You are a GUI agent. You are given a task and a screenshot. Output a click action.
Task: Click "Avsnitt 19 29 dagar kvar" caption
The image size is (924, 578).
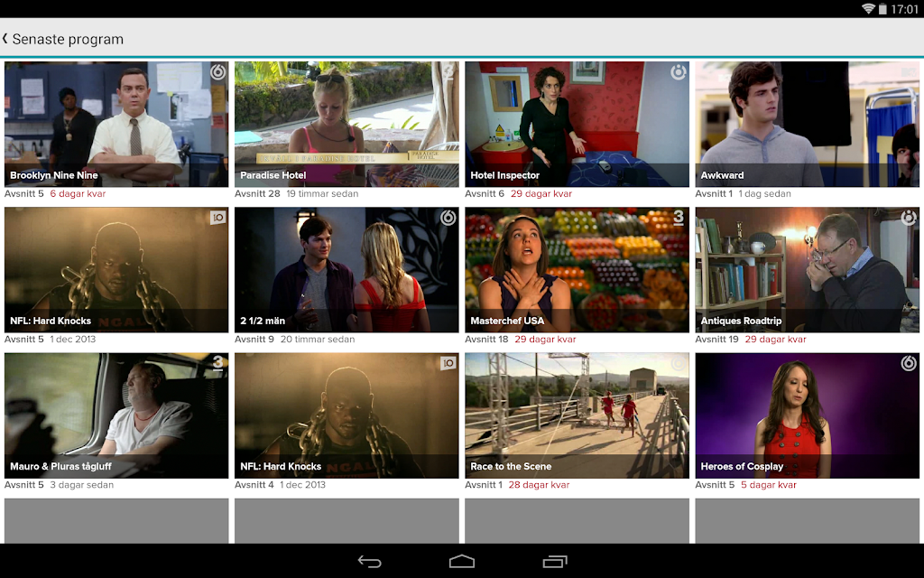751,340
